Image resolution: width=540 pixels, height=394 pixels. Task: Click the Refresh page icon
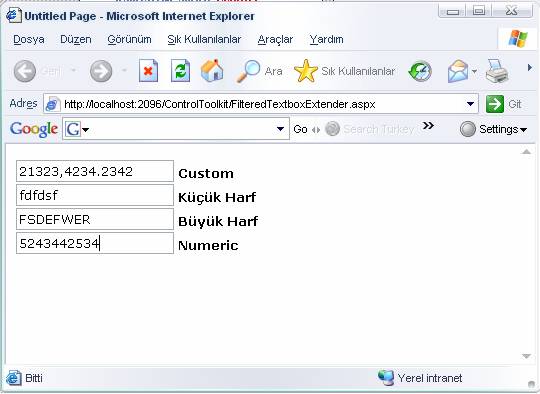(x=180, y=71)
